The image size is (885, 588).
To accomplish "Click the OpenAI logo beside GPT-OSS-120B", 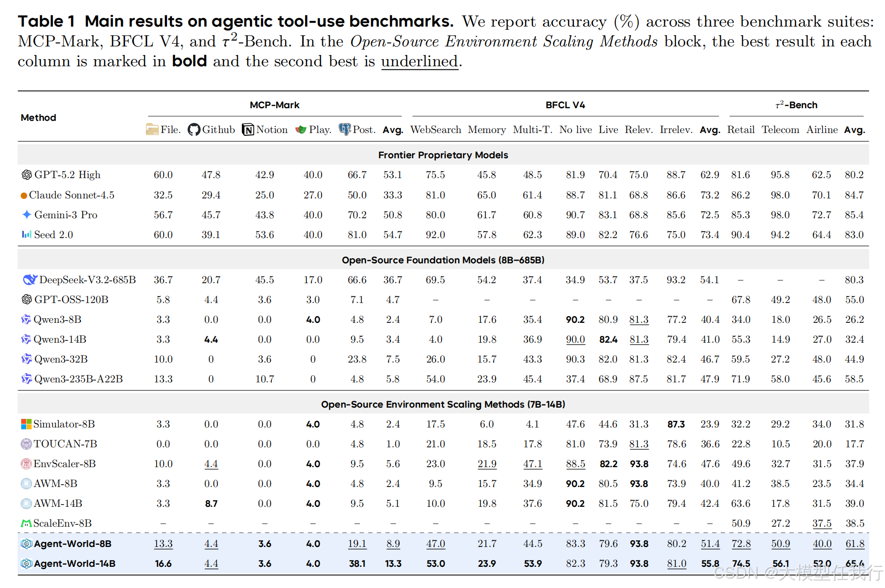I will [27, 299].
